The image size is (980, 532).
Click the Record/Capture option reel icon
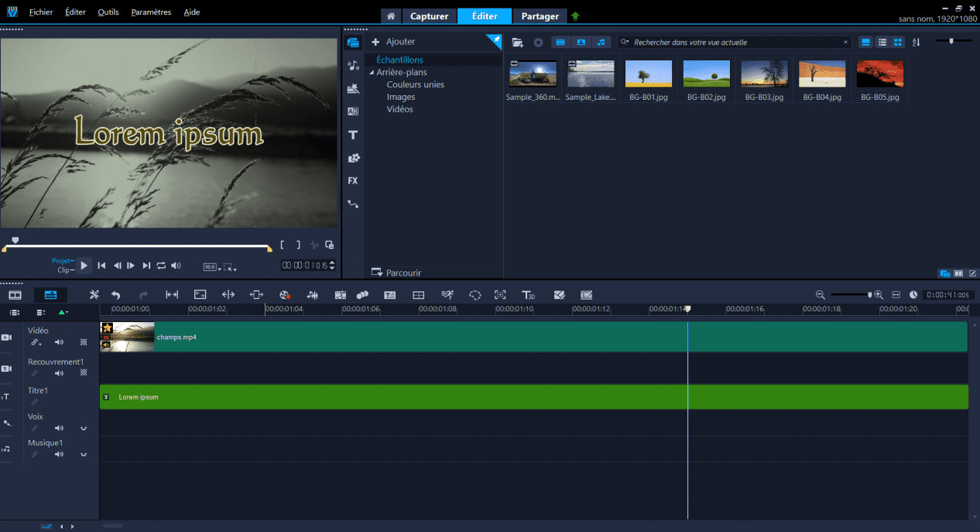[284, 295]
